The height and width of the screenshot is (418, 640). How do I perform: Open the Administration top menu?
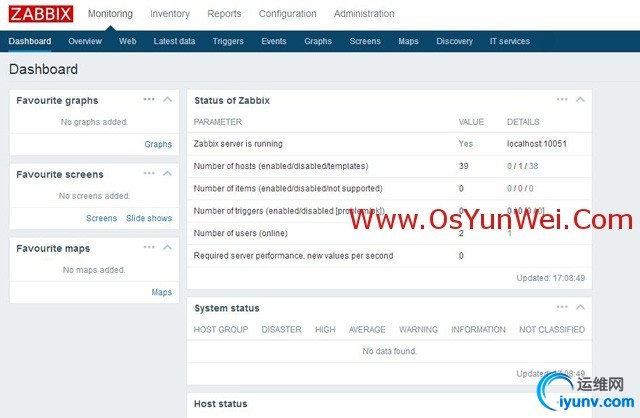click(364, 13)
